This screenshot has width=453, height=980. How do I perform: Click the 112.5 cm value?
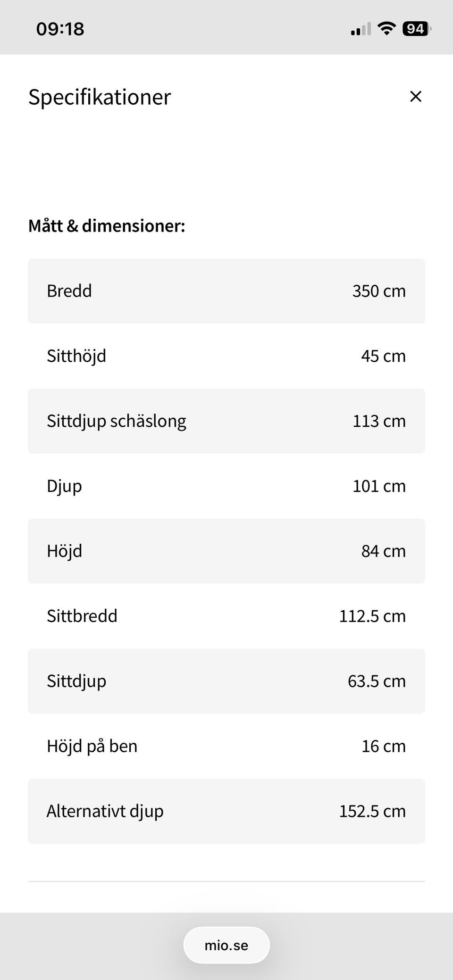(372, 616)
